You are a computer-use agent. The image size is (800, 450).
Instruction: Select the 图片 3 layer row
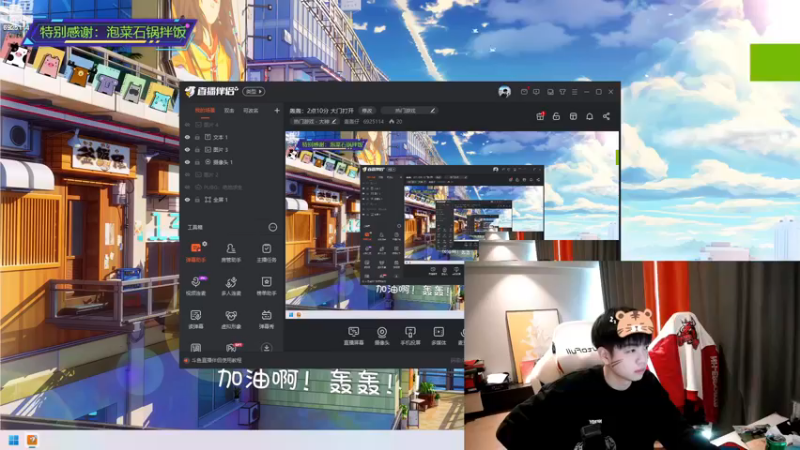pos(232,149)
